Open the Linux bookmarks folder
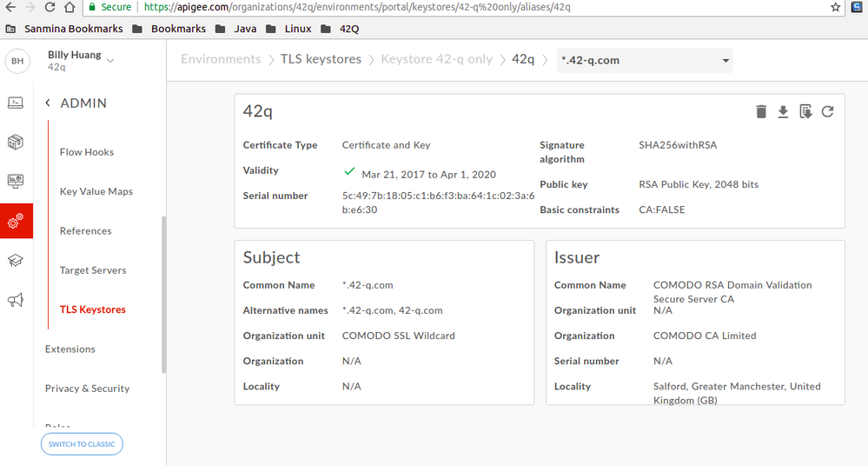 (288, 29)
